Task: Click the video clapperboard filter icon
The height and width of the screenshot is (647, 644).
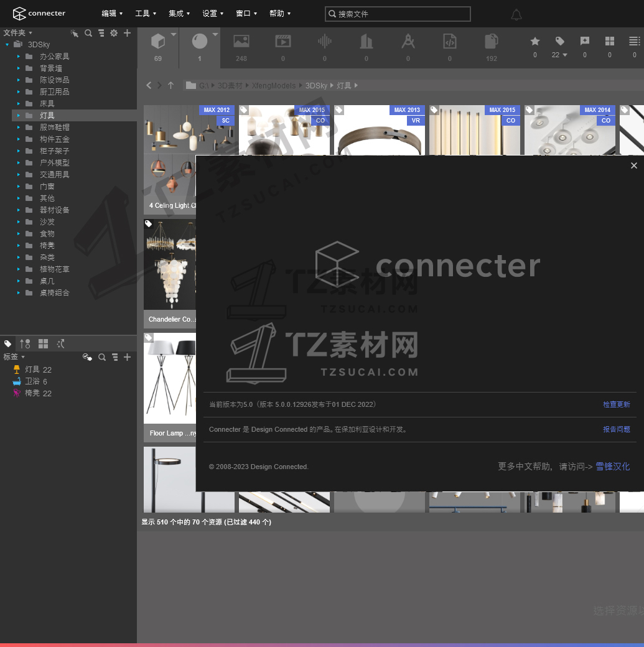Action: pos(283,42)
